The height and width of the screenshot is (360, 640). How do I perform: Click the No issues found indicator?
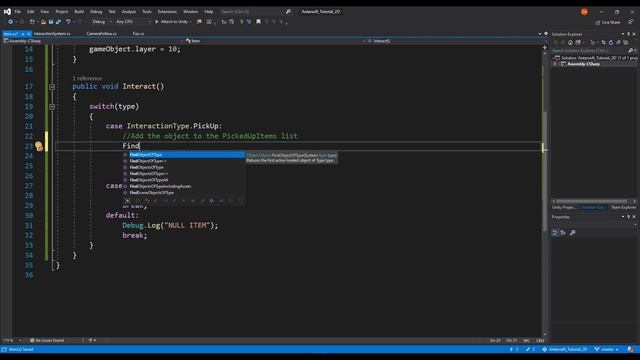click(x=47, y=340)
